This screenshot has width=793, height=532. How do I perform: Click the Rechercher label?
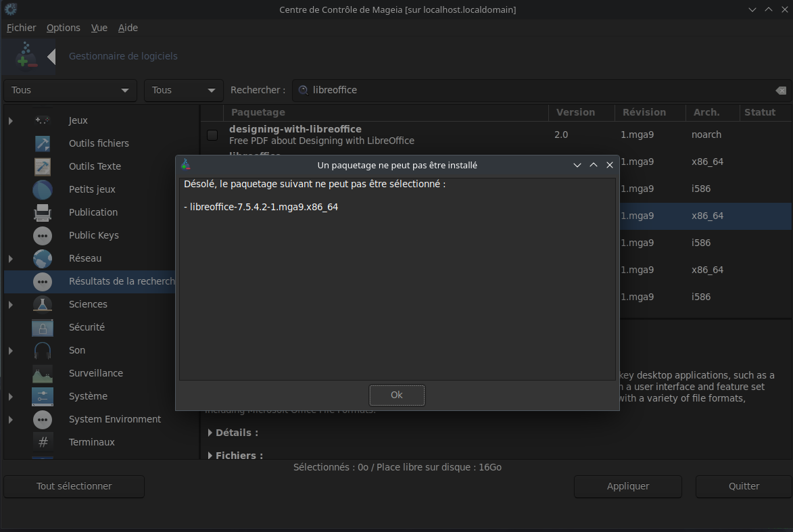tap(258, 90)
